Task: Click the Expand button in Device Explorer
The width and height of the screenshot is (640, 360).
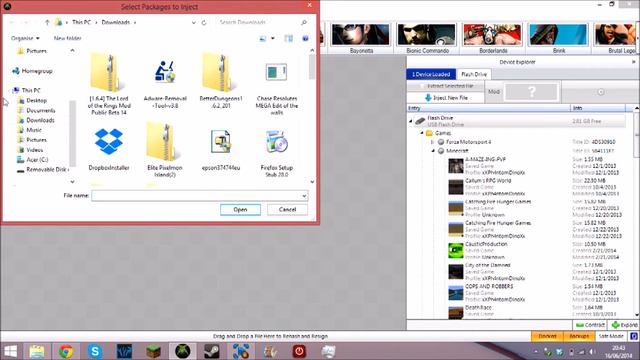Action: coord(624,325)
